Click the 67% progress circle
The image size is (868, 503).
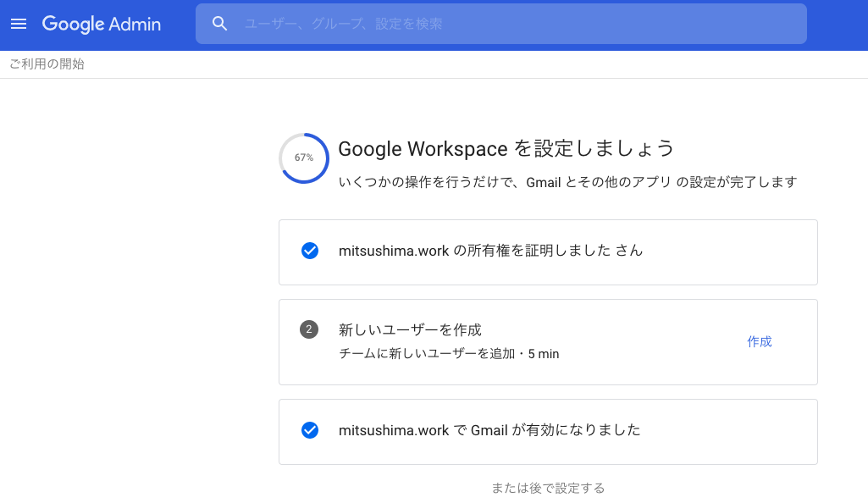click(x=304, y=158)
